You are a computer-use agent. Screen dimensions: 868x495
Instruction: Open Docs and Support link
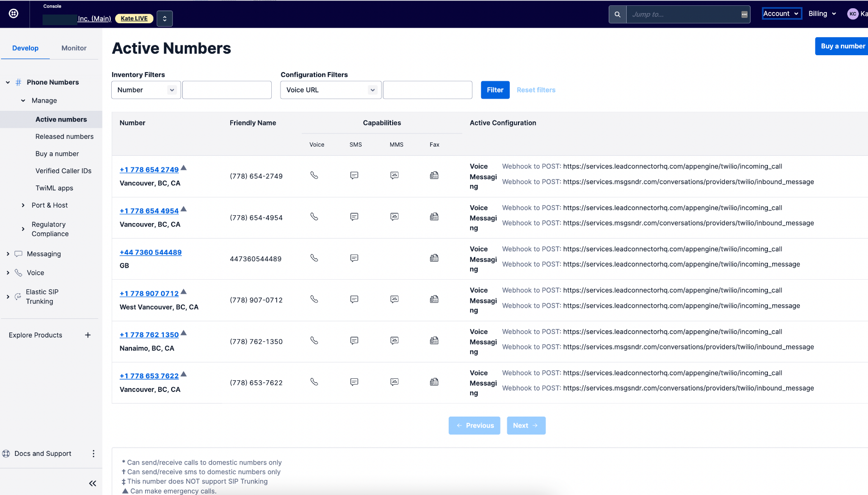click(x=43, y=453)
